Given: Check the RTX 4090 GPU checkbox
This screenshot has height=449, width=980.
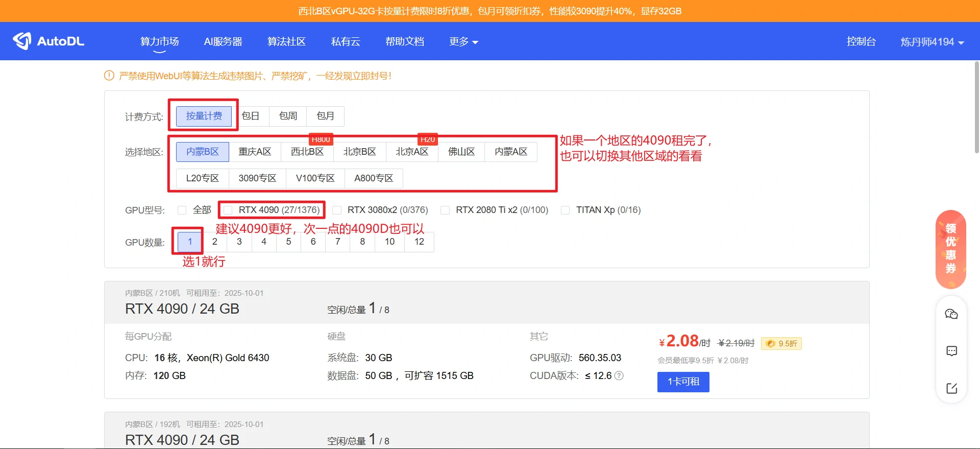Looking at the screenshot, I should point(228,210).
